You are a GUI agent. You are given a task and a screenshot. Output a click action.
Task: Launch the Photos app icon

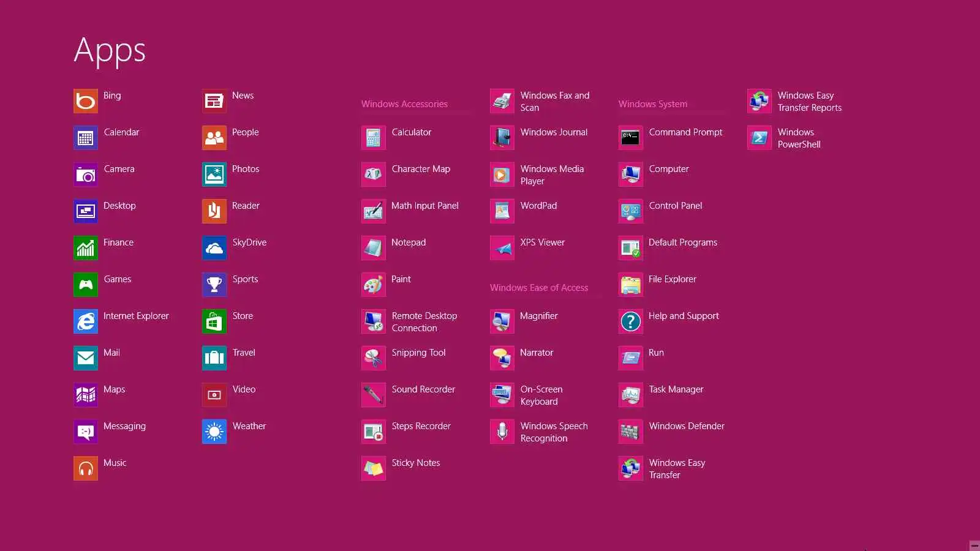pos(214,174)
